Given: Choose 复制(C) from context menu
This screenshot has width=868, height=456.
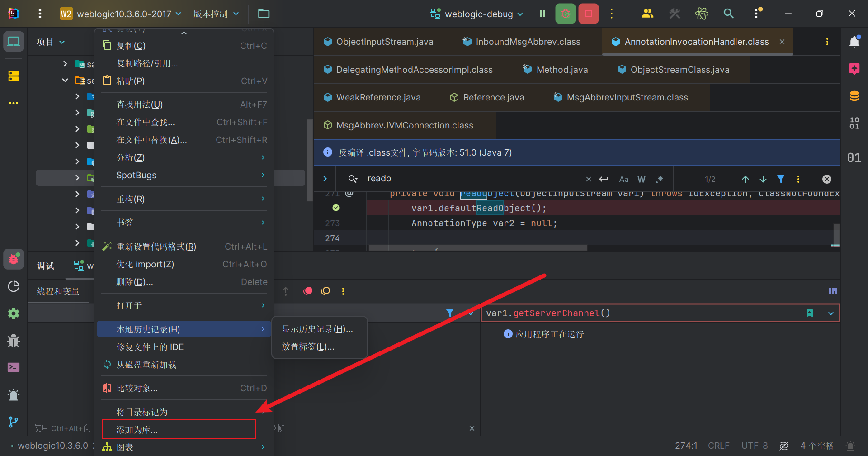Looking at the screenshot, I should 184,46.
